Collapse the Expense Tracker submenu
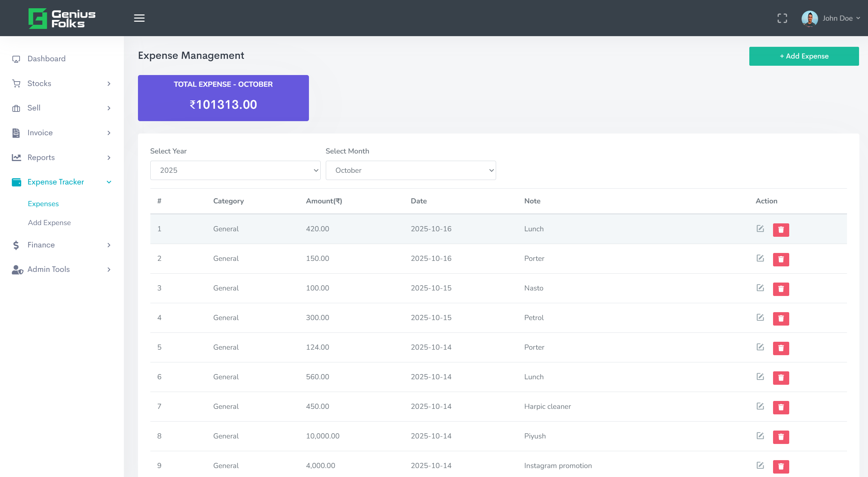The width and height of the screenshot is (868, 477). pos(109,182)
